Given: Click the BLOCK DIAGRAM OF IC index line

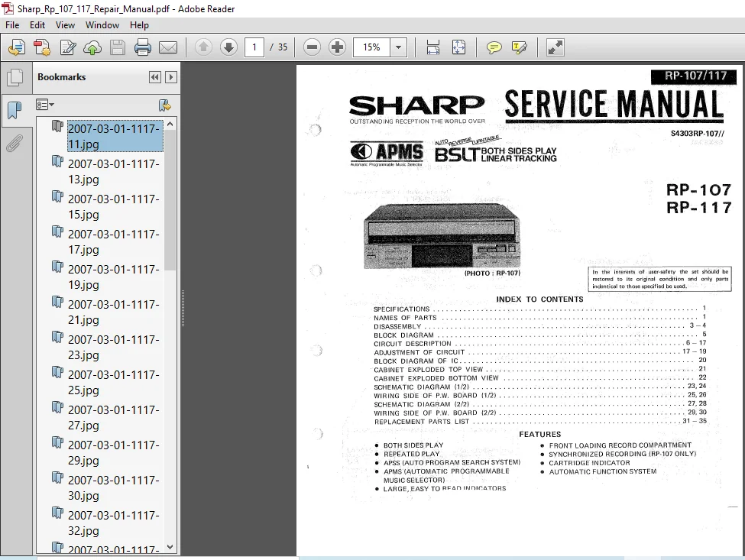Looking at the screenshot, I should [x=540, y=361].
